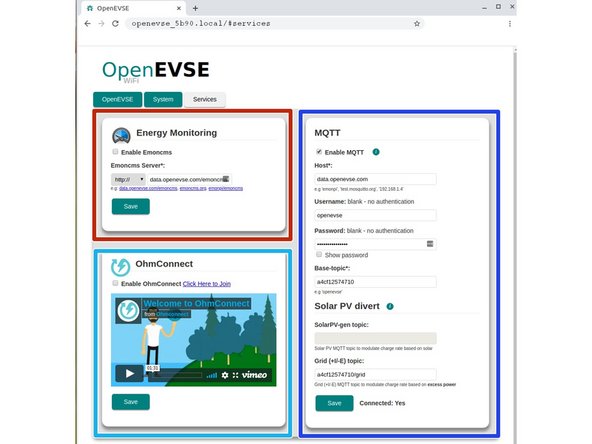
Task: Enable the Emoncms checkbox
Action: tap(115, 152)
